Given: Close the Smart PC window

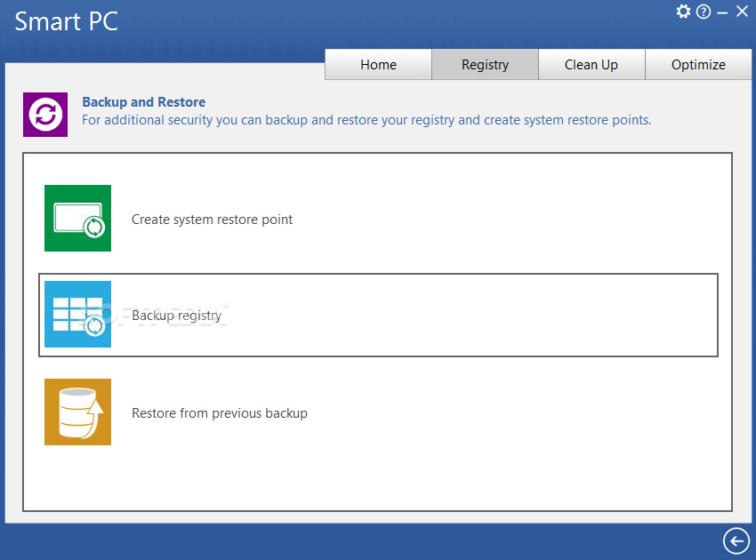Looking at the screenshot, I should tap(742, 11).
